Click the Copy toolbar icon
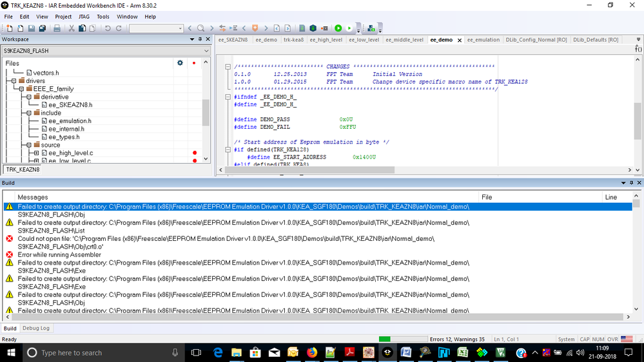This screenshot has height=362, width=644. coord(82,28)
